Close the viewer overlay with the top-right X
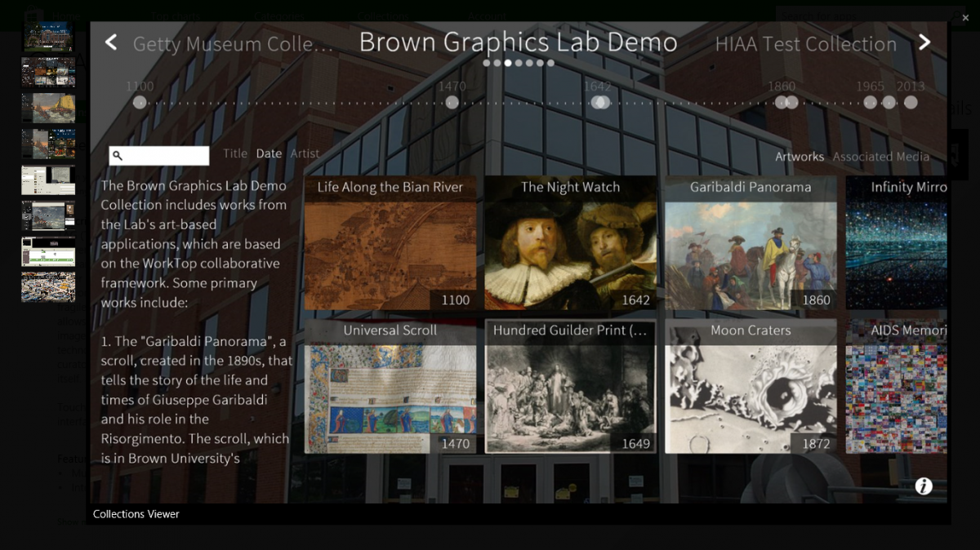The height and width of the screenshot is (550, 980). [x=964, y=17]
